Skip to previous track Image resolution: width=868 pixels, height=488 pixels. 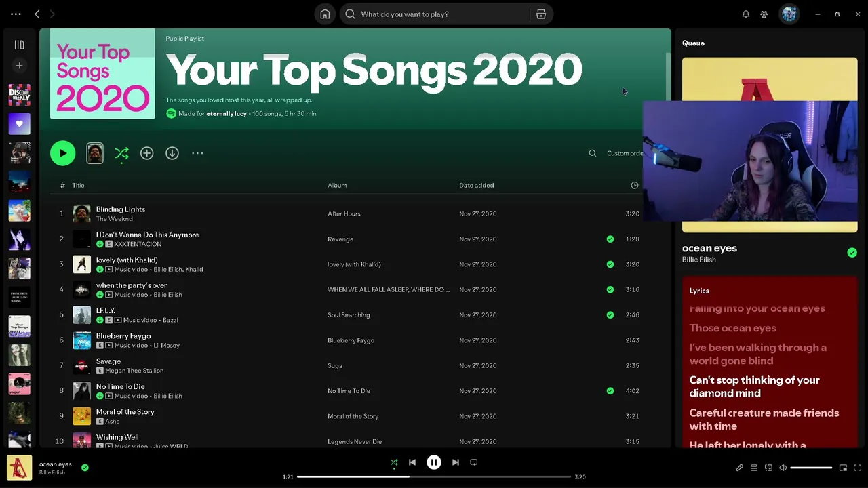(x=412, y=463)
